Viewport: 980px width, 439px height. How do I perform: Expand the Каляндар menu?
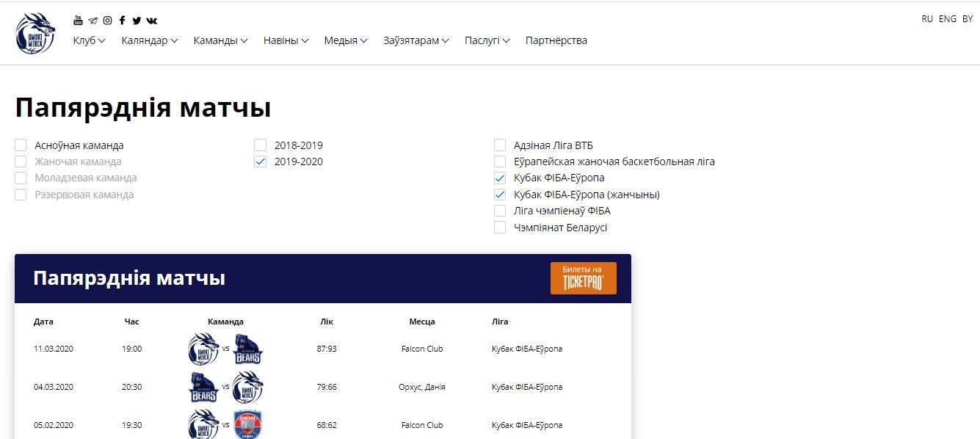[x=150, y=40]
